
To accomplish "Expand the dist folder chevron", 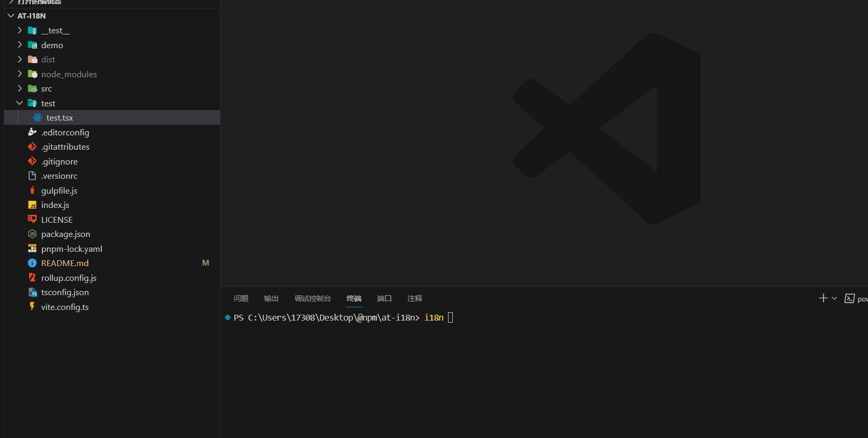I will [20, 59].
